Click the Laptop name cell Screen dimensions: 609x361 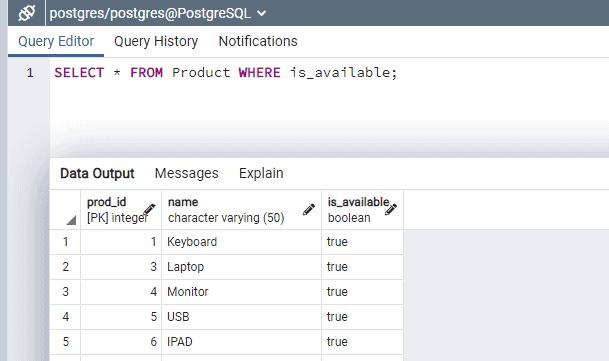tap(242, 267)
